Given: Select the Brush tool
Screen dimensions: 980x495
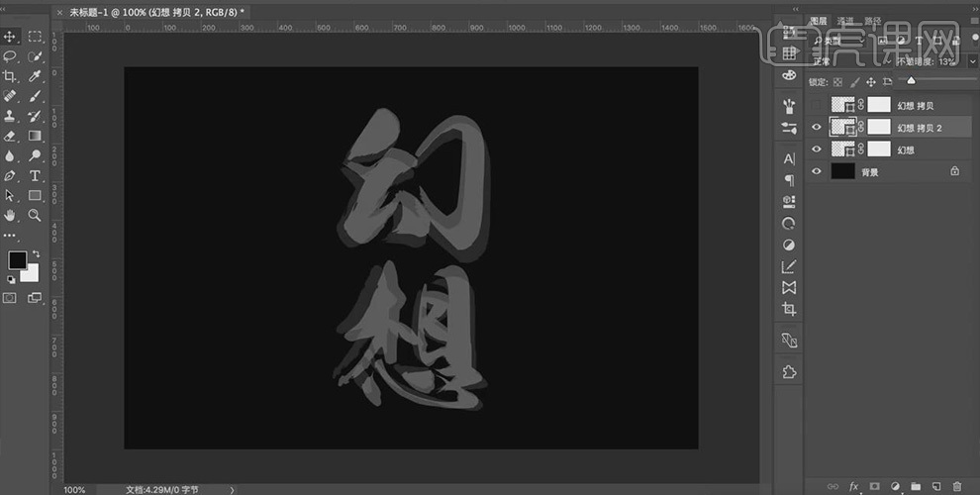Looking at the screenshot, I should pos(35,96).
